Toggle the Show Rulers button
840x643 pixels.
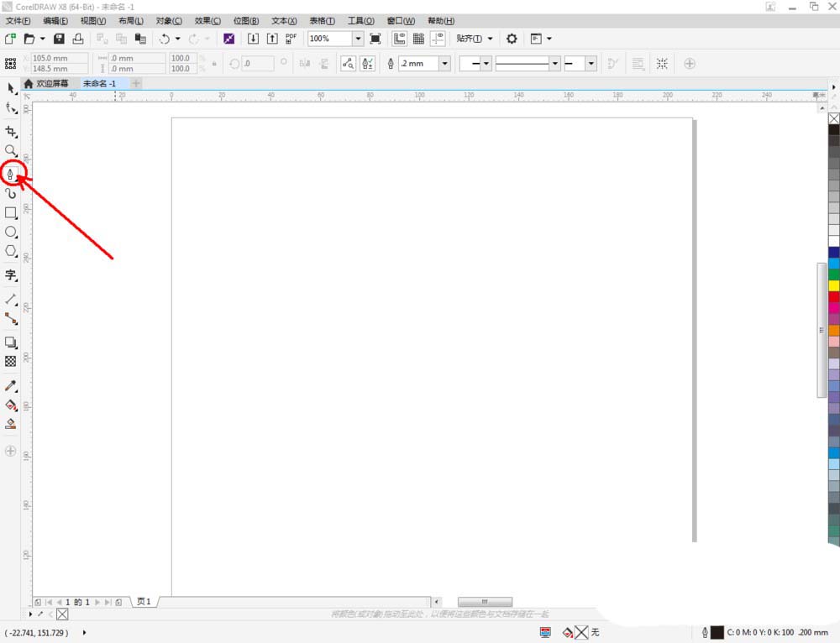point(400,39)
